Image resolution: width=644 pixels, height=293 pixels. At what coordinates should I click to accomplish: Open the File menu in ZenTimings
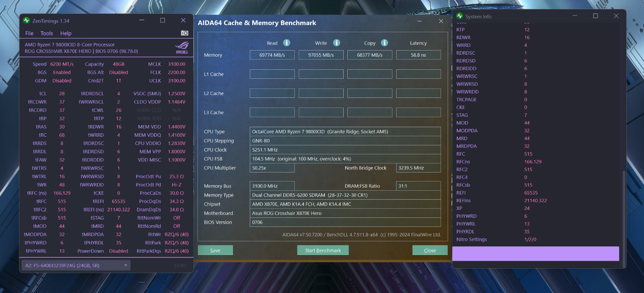click(29, 33)
